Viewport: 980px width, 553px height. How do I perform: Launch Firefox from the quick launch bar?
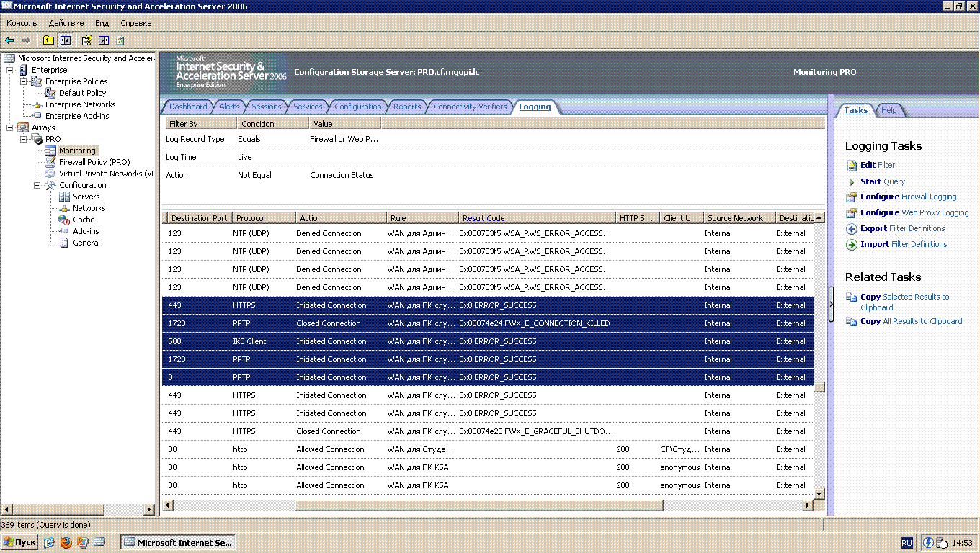[x=66, y=542]
